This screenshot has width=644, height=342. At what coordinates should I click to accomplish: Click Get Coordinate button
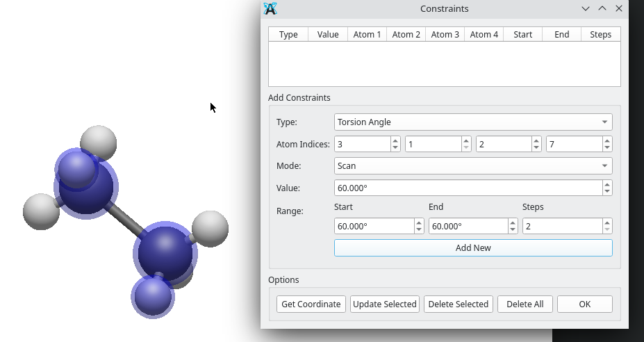tap(311, 304)
